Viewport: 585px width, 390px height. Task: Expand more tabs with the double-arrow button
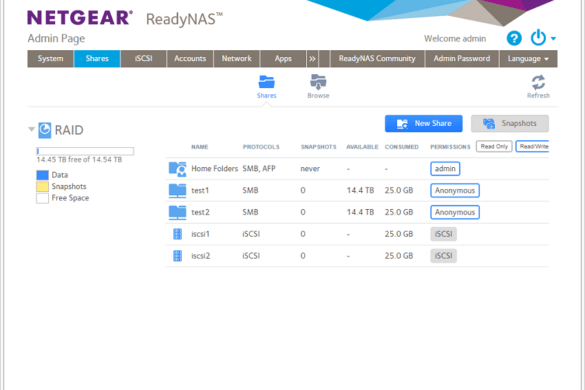pos(312,59)
